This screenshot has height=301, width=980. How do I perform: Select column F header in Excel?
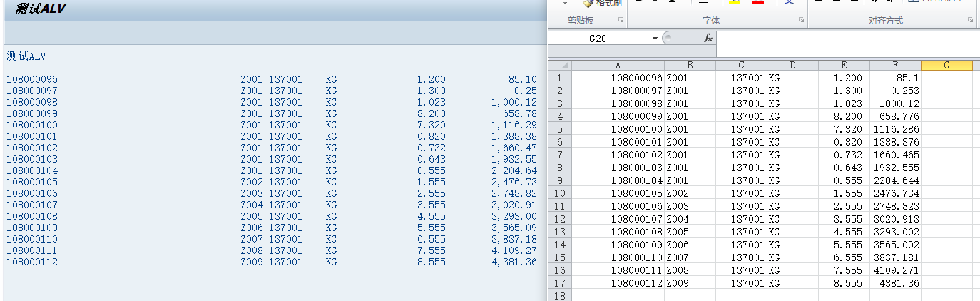[895, 65]
